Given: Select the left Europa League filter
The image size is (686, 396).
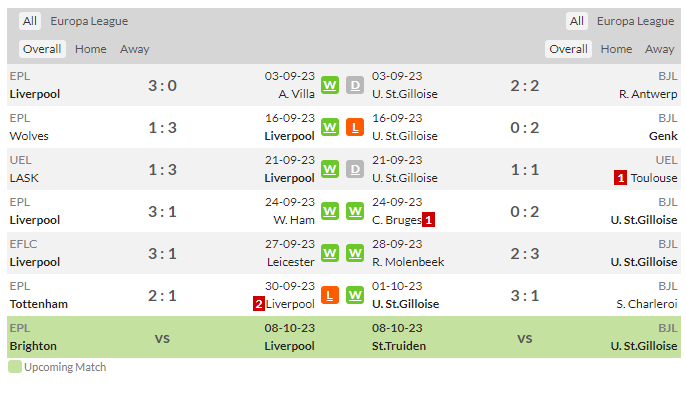Looking at the screenshot, I should [89, 21].
